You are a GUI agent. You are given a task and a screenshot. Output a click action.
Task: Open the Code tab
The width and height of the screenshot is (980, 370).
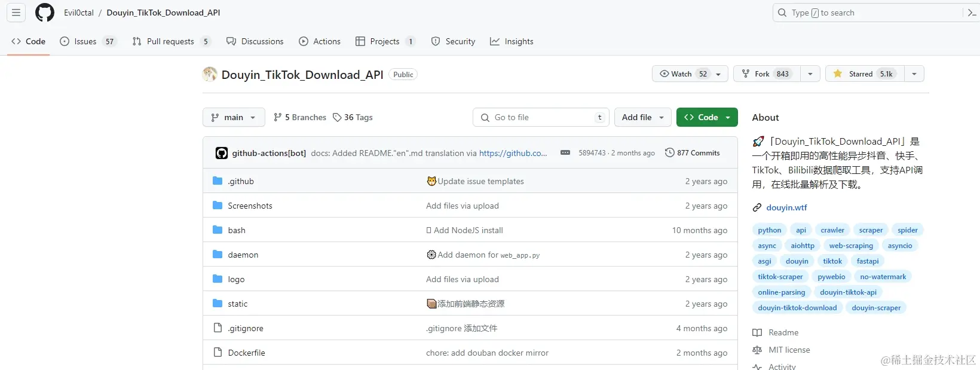(x=28, y=41)
